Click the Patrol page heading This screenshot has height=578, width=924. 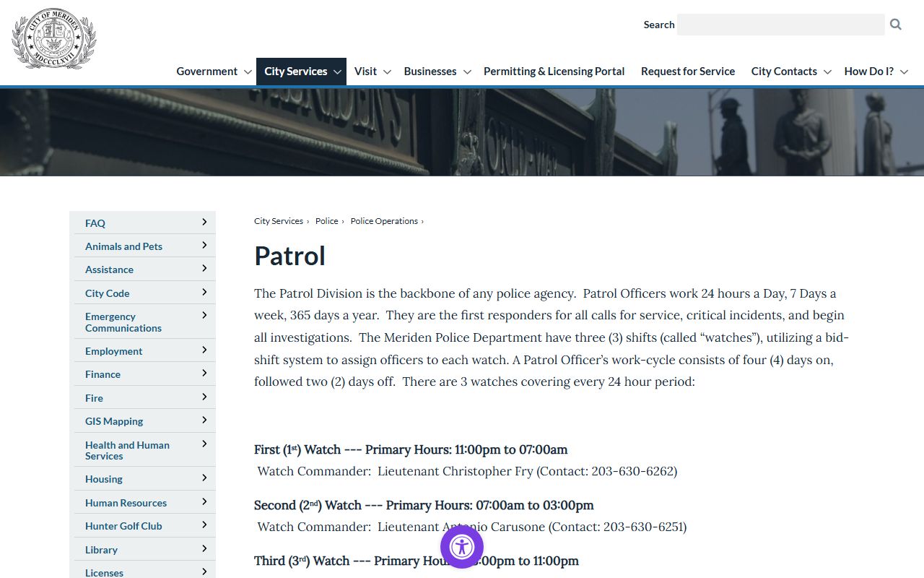(289, 256)
